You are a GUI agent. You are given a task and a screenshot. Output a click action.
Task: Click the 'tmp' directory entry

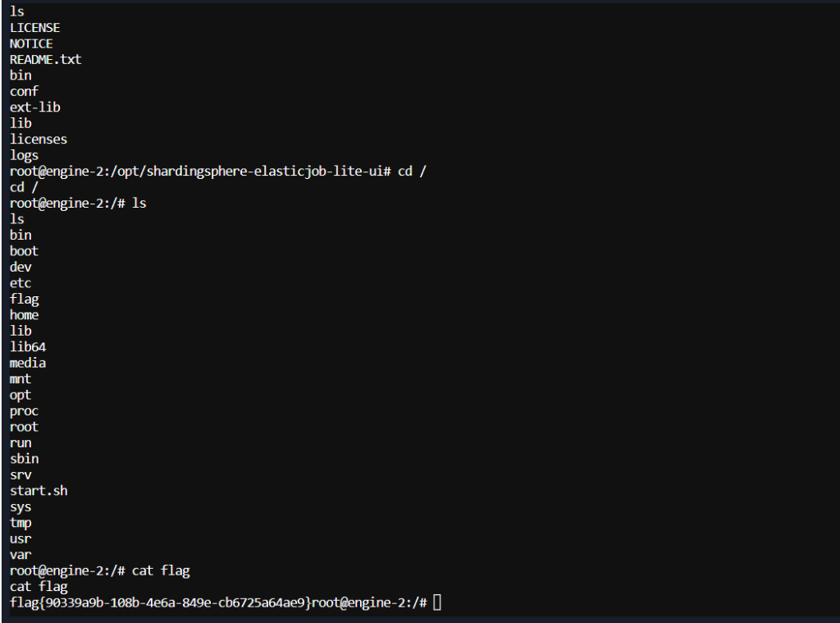[x=21, y=524]
